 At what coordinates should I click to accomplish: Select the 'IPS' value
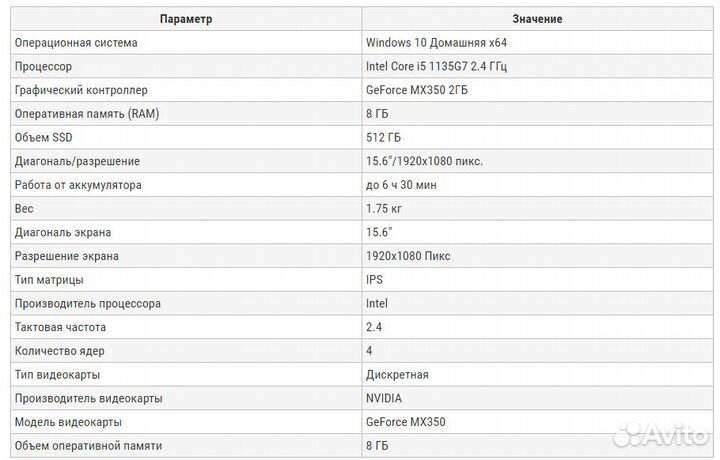pyautogui.click(x=374, y=280)
